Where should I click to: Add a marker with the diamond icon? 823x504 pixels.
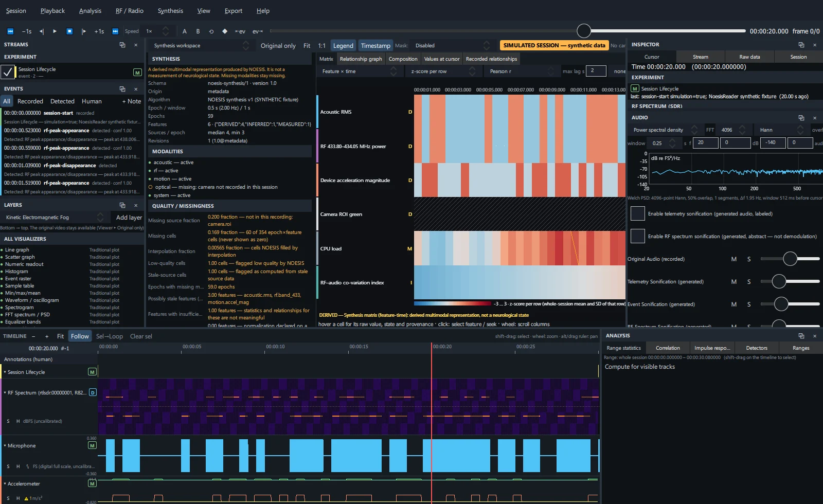225,31
